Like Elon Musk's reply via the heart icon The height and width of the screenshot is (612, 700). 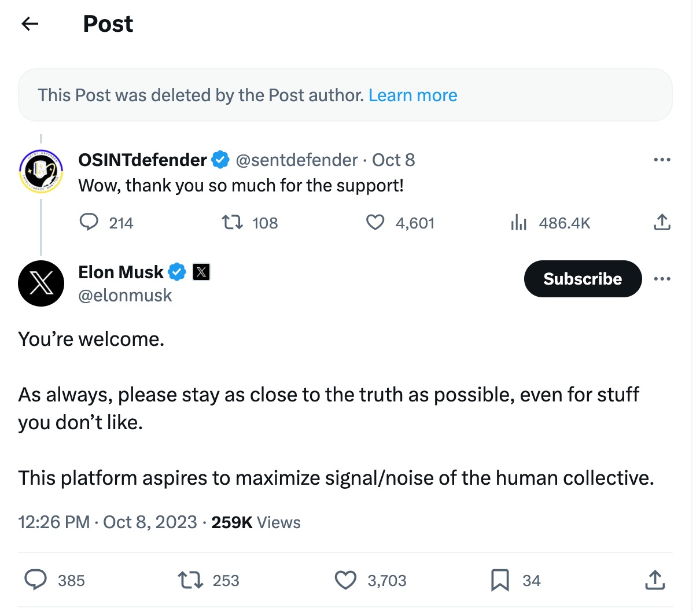click(x=345, y=580)
